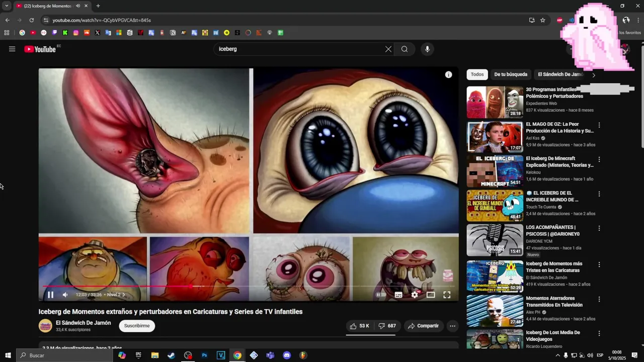Viewport: 644px width, 362px height.
Task: Open more actions menu beside Compartir
Action: pyautogui.click(x=452, y=326)
